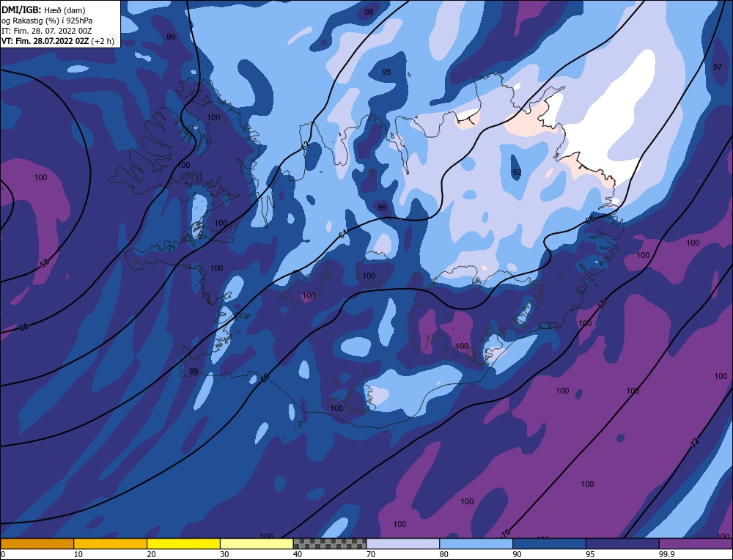Click the orange 10–20 legend swatch
The width and height of the screenshot is (733, 560).
tap(111, 544)
